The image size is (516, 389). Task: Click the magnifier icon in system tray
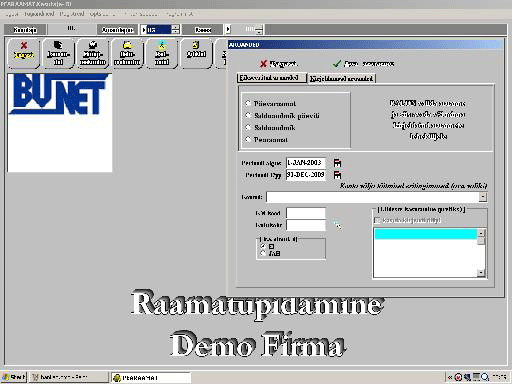point(485,377)
